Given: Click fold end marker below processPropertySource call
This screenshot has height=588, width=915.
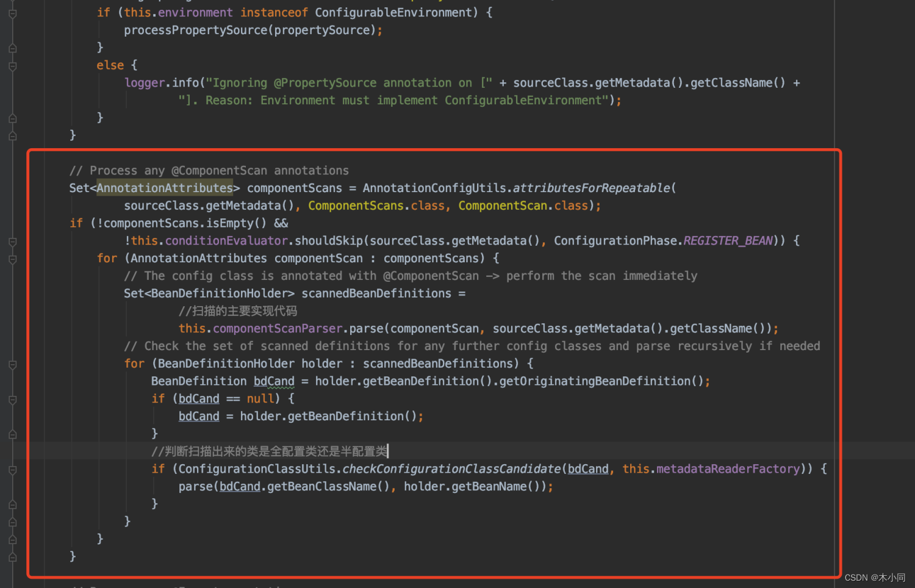Looking at the screenshot, I should coord(12,48).
